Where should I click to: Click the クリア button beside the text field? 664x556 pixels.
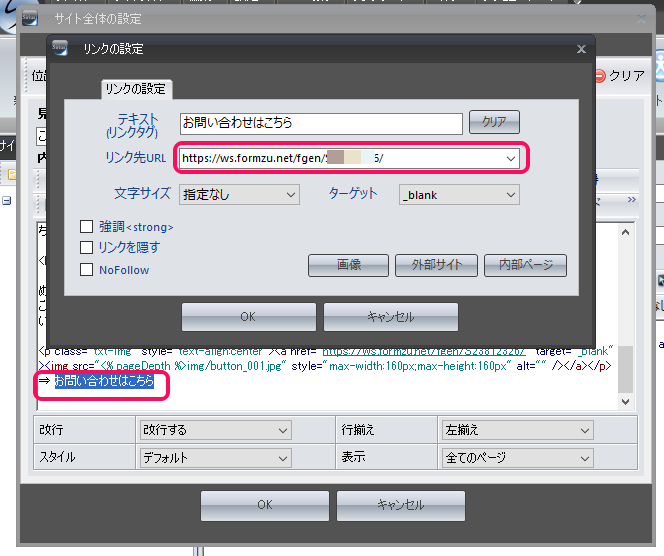coord(494,122)
